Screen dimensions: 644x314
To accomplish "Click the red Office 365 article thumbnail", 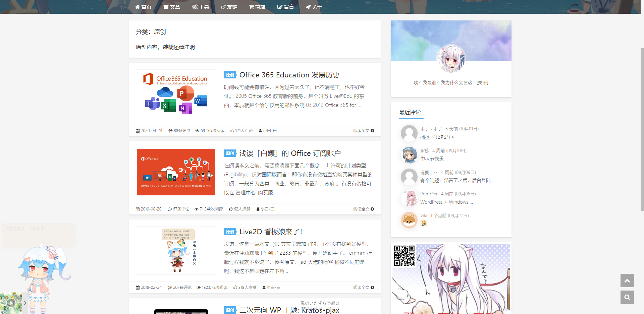I will 176,172.
